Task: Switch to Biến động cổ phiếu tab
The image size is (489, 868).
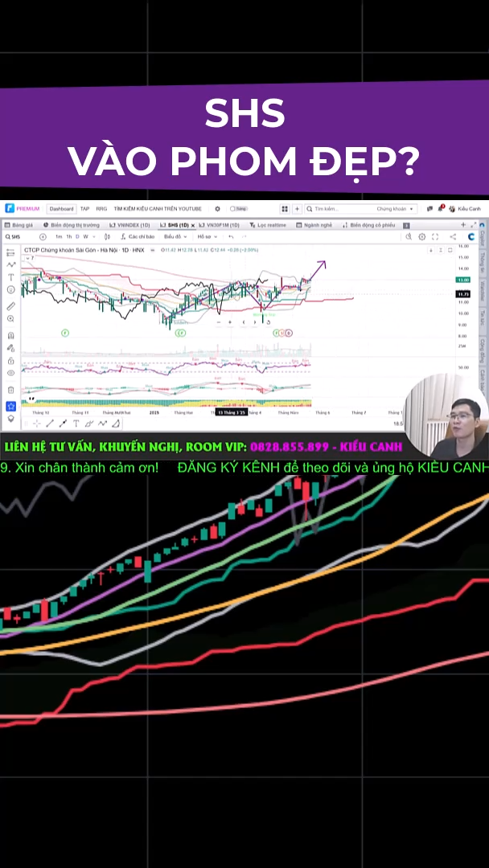Action: pyautogui.click(x=369, y=225)
